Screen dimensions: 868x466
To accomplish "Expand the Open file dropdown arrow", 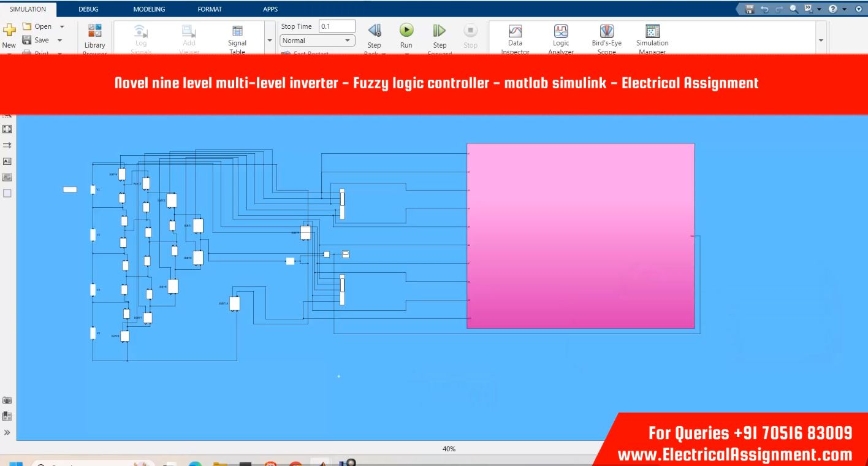I will pyautogui.click(x=62, y=27).
